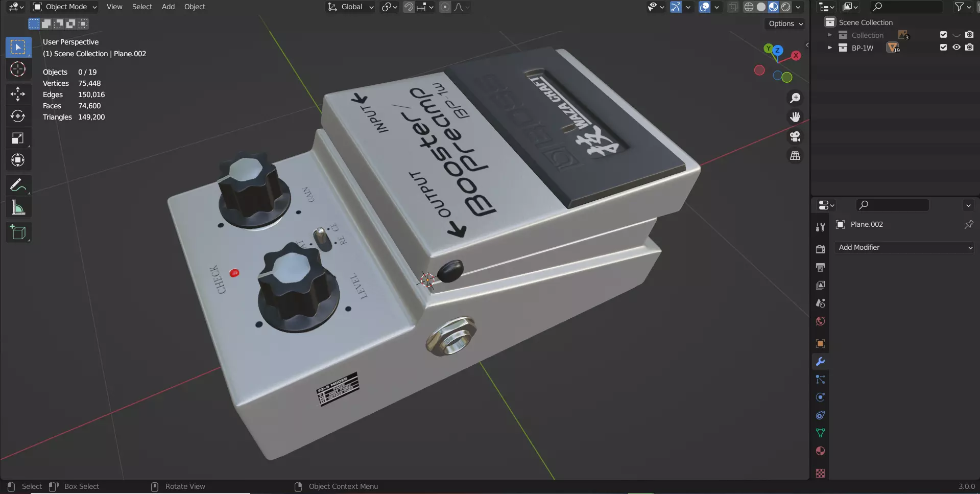
Task: Open the Add menu
Action: click(168, 7)
